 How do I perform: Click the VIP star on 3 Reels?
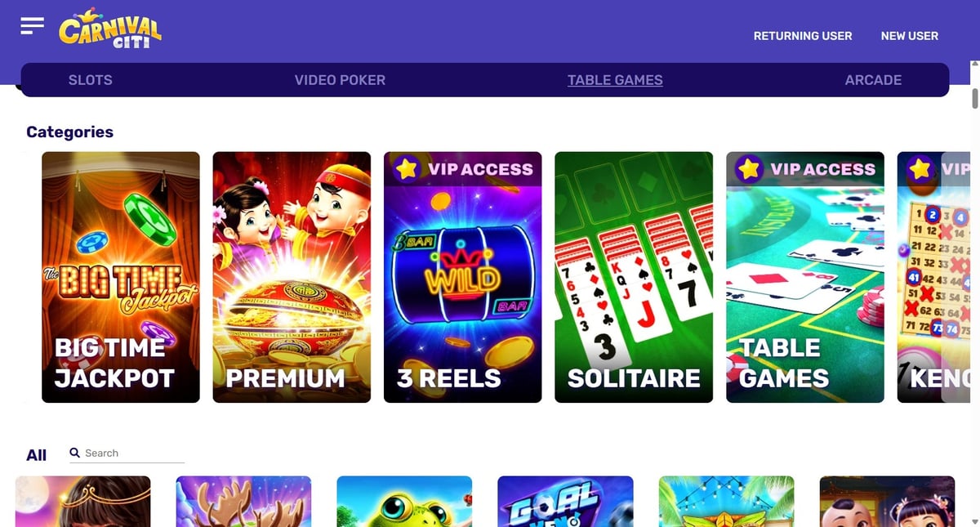coord(406,168)
